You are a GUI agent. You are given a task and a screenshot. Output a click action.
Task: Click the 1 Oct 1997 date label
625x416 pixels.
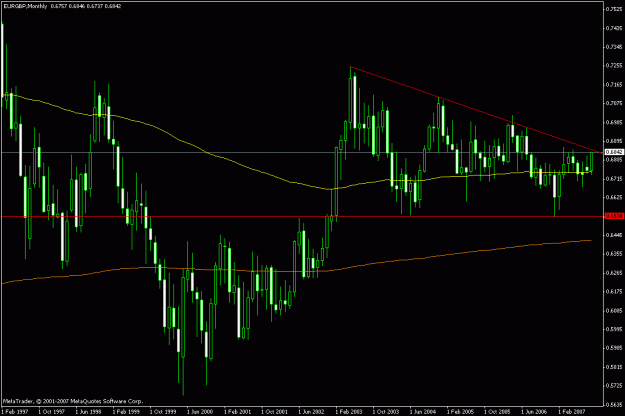click(52, 412)
